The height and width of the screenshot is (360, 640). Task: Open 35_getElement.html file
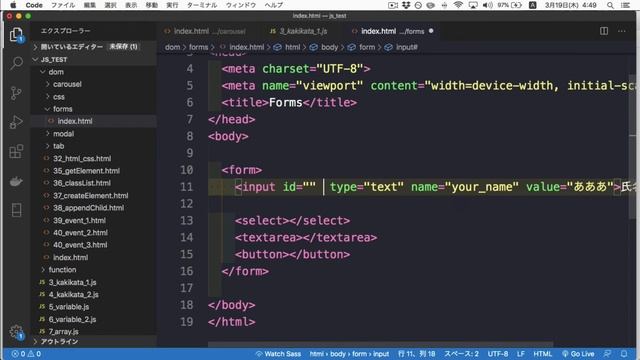93,171
